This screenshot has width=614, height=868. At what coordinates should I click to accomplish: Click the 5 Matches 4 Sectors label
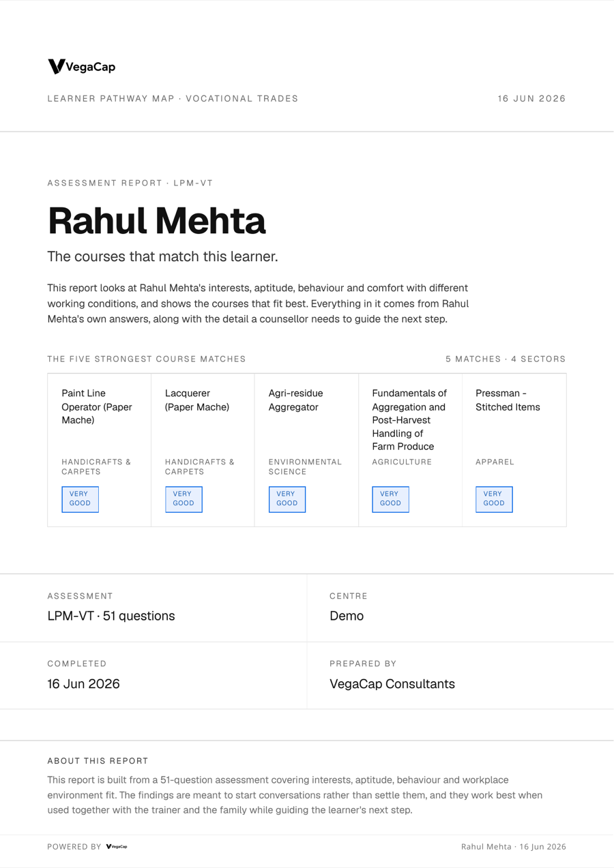(x=506, y=359)
